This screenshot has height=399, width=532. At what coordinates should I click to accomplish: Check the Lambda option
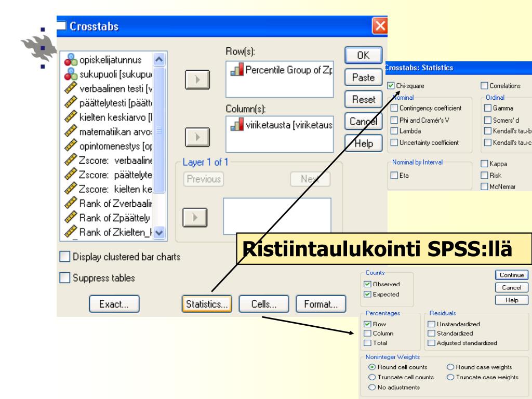pyautogui.click(x=394, y=130)
